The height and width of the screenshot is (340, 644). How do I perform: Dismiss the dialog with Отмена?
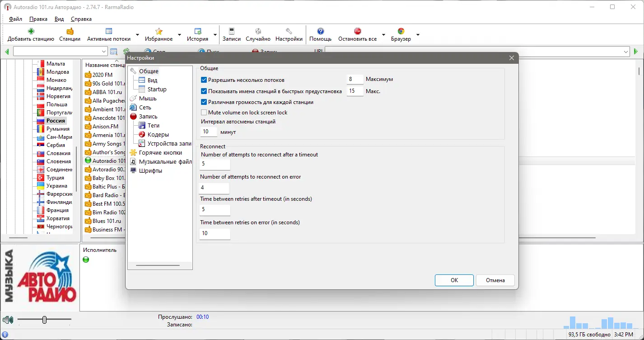[495, 280]
